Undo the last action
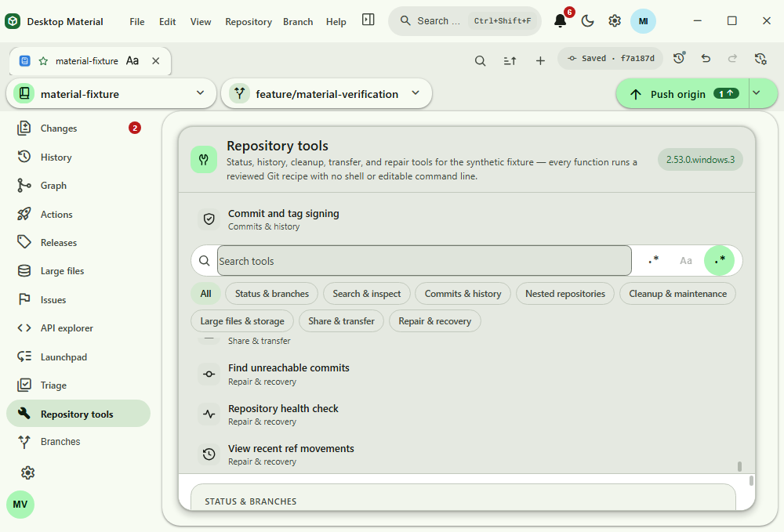This screenshot has width=784, height=532. pyautogui.click(x=706, y=59)
